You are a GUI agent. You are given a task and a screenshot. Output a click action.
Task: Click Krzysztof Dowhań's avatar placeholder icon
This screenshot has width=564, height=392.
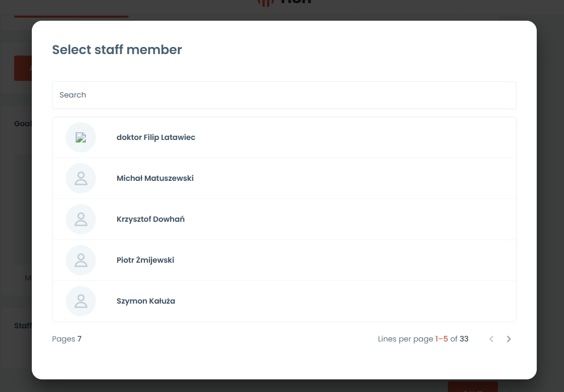(81, 219)
